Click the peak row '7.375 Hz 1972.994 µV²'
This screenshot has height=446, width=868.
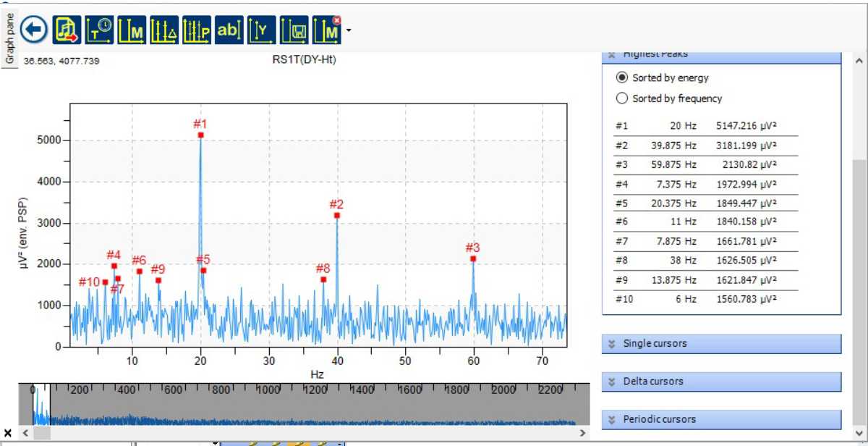[705, 184]
